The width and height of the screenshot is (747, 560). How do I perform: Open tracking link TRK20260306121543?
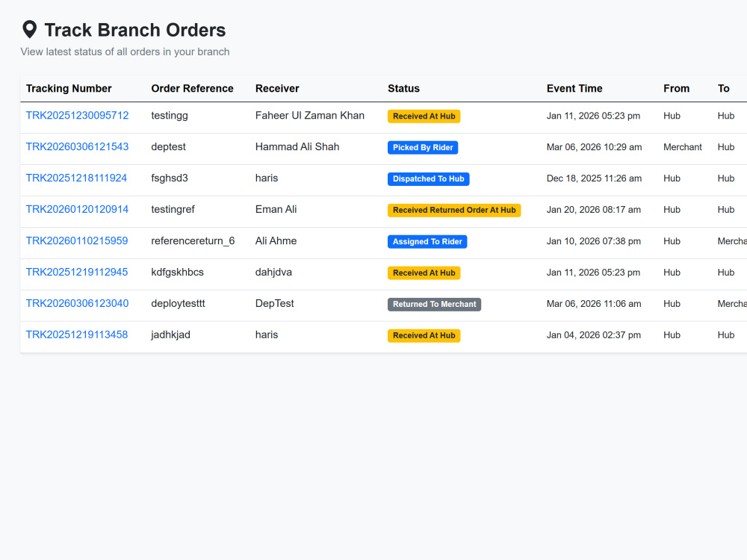pos(77,146)
